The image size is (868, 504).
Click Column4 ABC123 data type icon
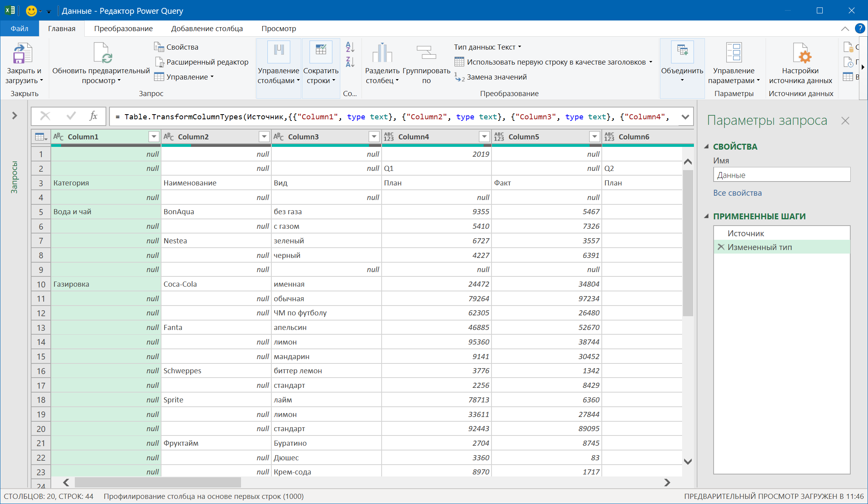coord(389,137)
